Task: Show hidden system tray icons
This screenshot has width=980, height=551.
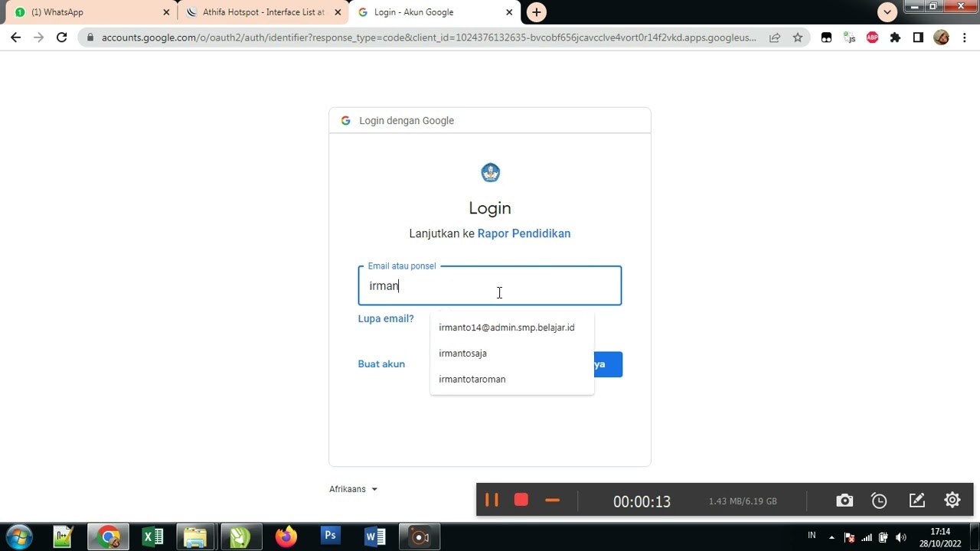Action: [x=831, y=537]
